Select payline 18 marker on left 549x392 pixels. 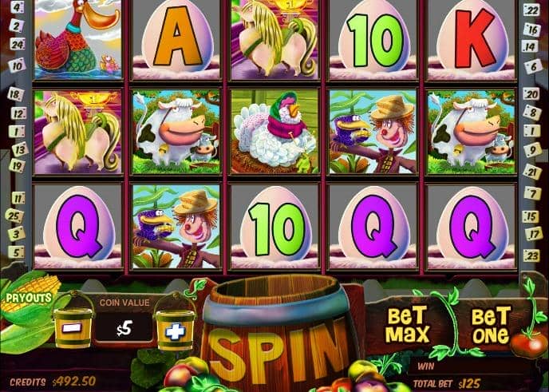pos(15,94)
